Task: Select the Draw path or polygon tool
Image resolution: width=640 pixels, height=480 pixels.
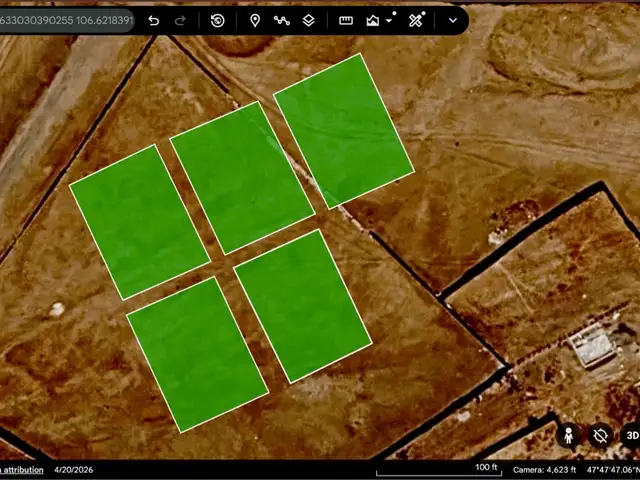Action: click(282, 20)
